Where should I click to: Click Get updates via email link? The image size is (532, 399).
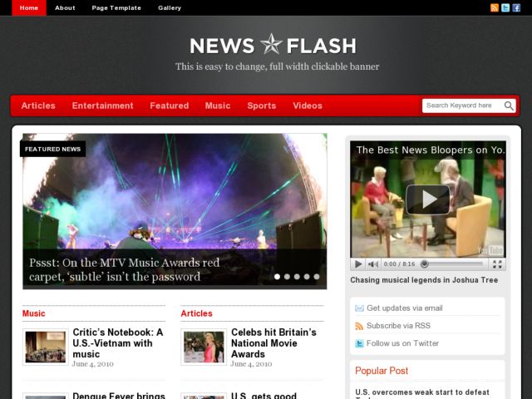pyautogui.click(x=405, y=308)
